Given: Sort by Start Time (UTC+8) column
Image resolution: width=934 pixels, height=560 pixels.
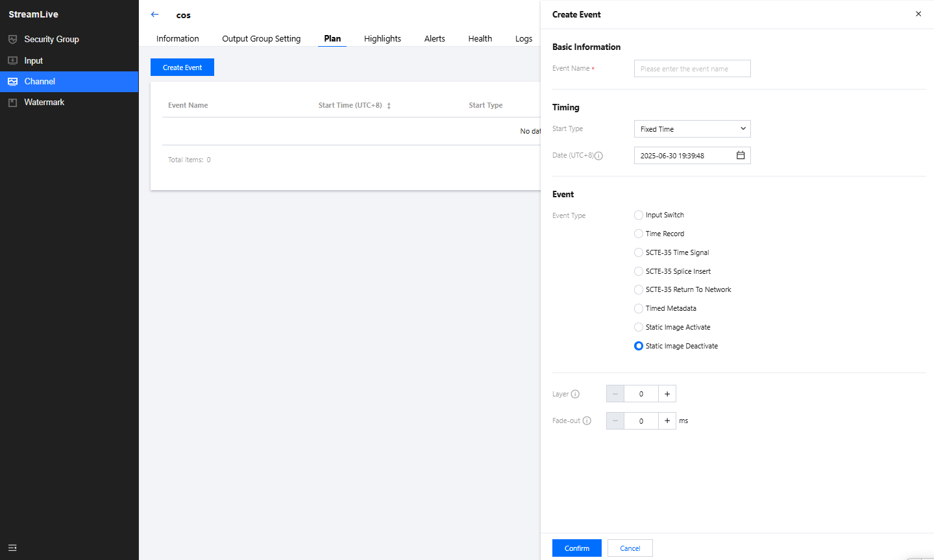Looking at the screenshot, I should (389, 106).
